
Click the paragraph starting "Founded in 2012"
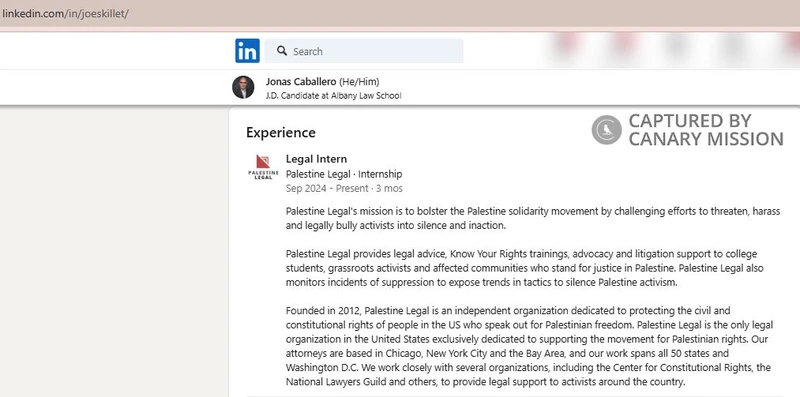(530, 346)
